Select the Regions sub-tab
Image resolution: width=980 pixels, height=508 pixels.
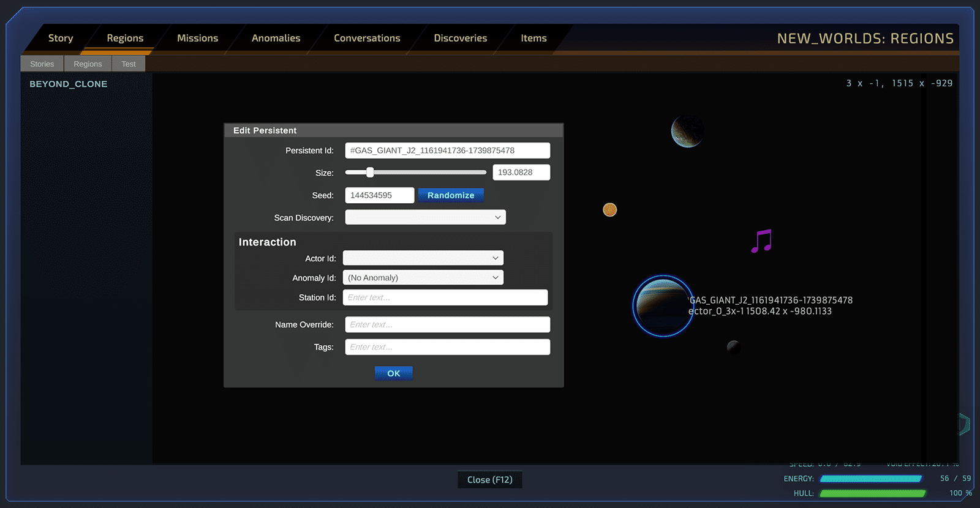88,64
